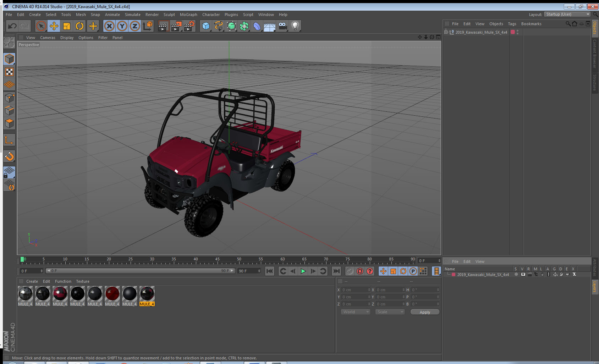Open the Layers side tab
The width and height of the screenshot is (599, 364).
(x=595, y=286)
